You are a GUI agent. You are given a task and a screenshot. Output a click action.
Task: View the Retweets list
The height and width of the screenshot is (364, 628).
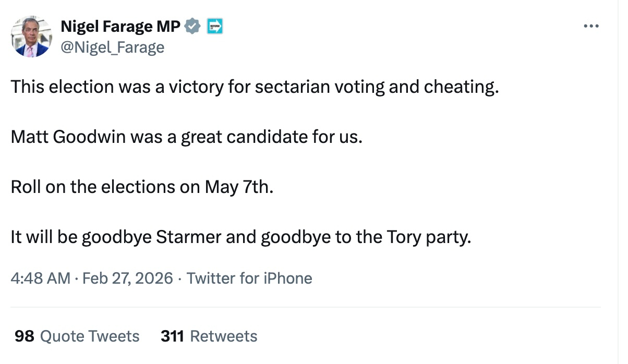pos(224,336)
